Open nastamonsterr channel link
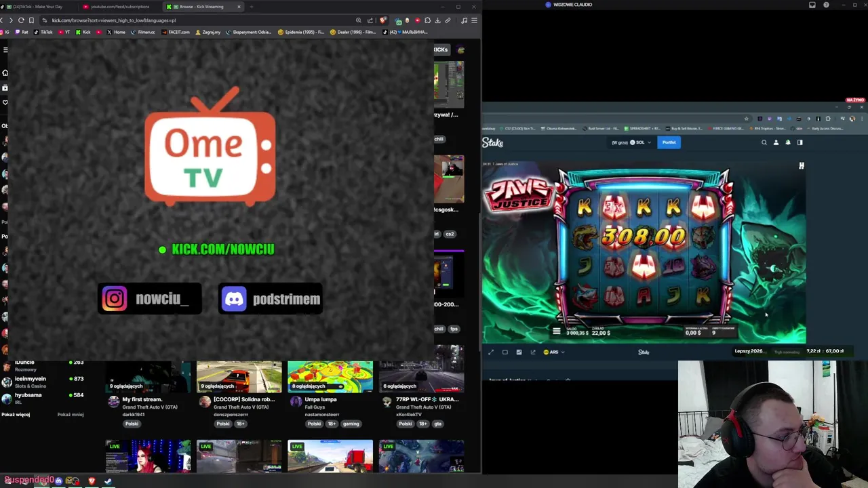This screenshot has height=488, width=868. click(x=321, y=414)
